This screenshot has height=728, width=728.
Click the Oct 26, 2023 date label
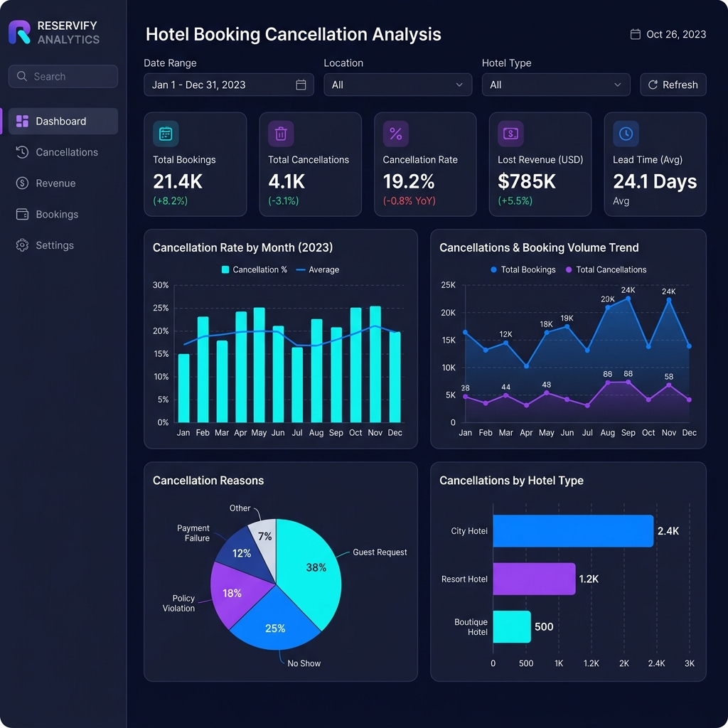point(676,34)
